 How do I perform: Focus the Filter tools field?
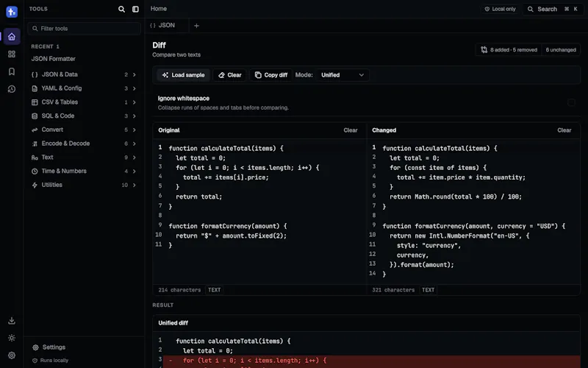[x=85, y=29]
